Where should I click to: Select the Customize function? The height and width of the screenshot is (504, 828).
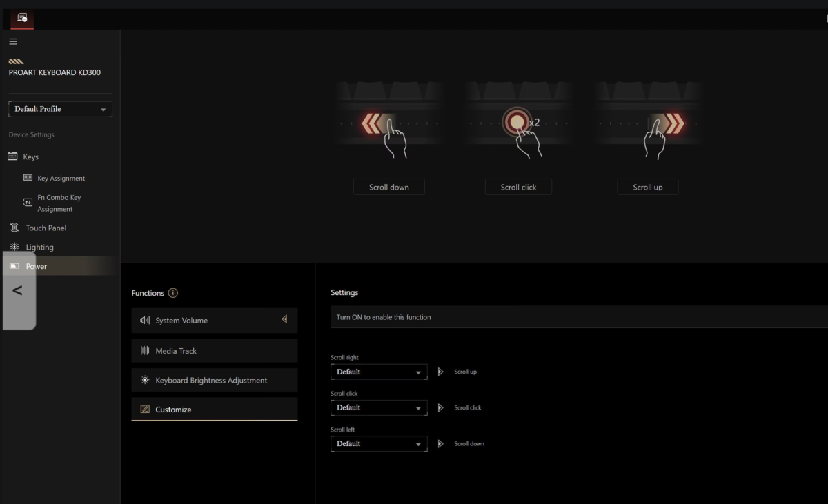pos(215,410)
